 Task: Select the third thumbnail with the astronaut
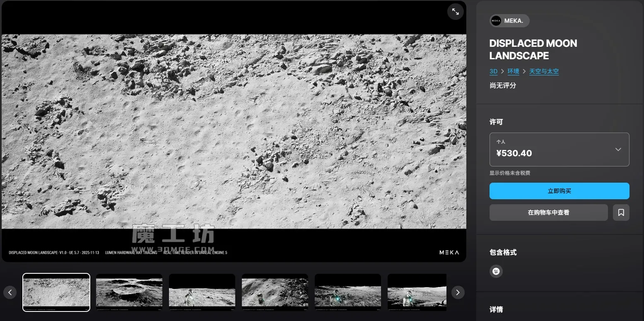click(x=202, y=292)
